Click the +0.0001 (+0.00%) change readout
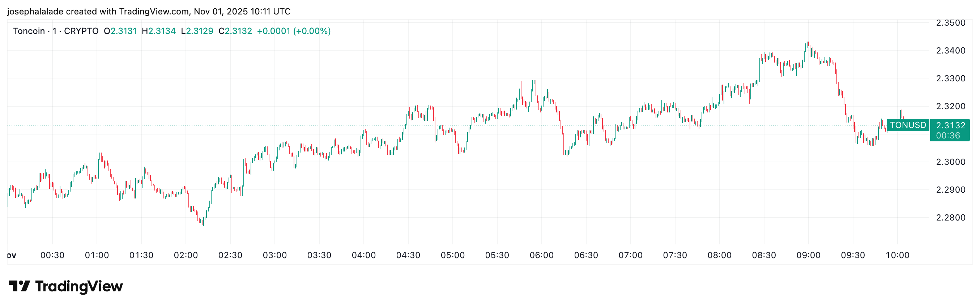This screenshot has height=308, width=980. pos(294,31)
